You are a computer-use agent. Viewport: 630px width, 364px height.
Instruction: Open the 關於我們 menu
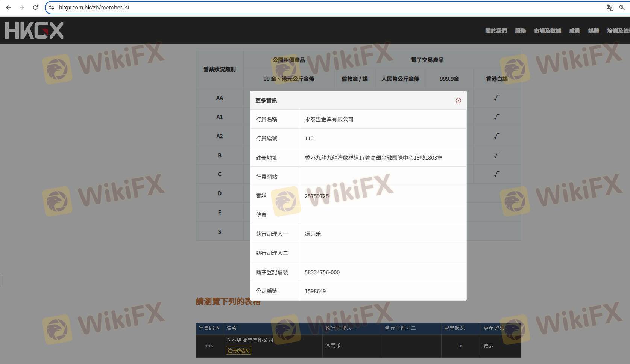tap(496, 31)
